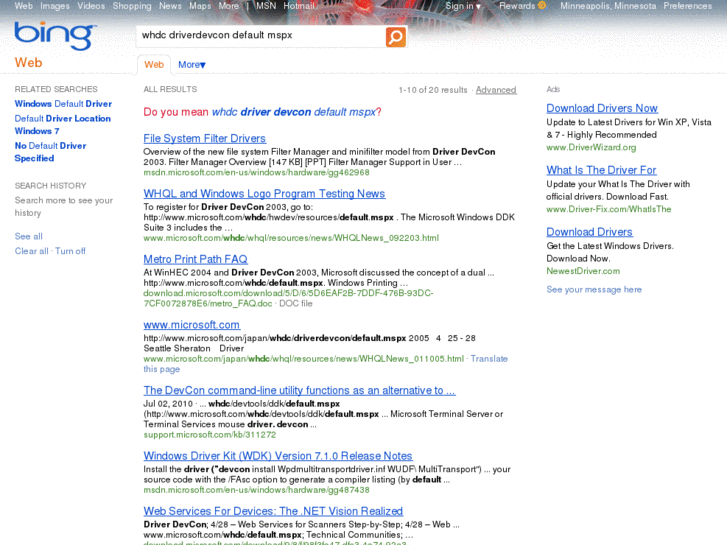Go to MSN link
The width and height of the screenshot is (727, 545).
click(266, 6)
